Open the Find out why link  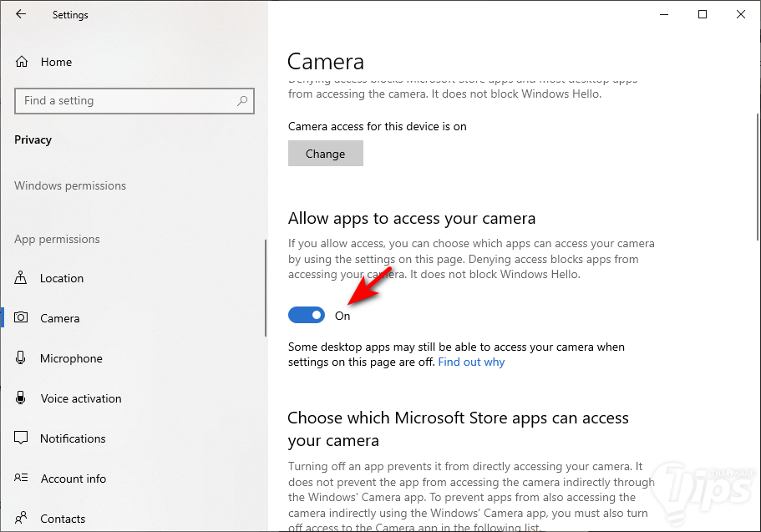click(x=471, y=362)
